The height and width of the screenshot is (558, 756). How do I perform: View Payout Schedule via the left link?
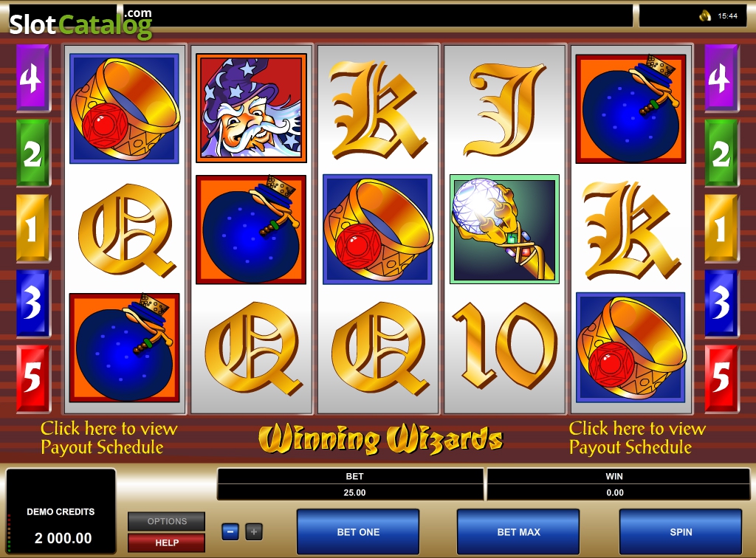(109, 438)
